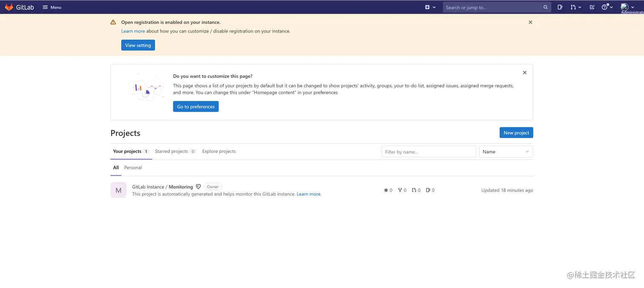Screen dimensions: 644x288
Task: Switch to the Starred projects tab
Action: coord(175,151)
